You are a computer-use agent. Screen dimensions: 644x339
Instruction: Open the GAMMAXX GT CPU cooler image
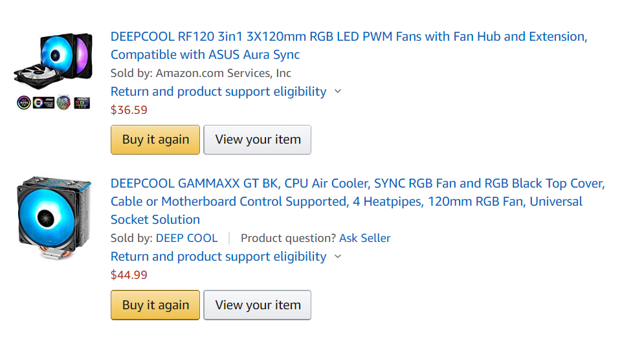[54, 218]
